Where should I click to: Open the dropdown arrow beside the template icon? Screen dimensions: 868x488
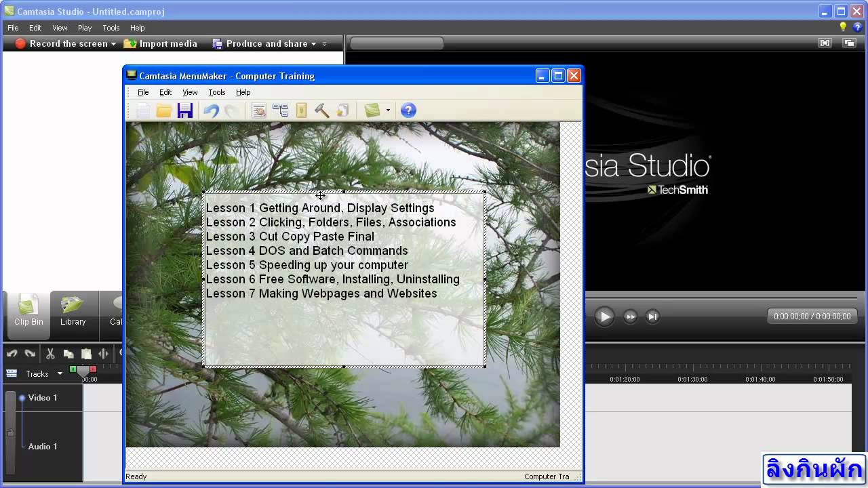pyautogui.click(x=388, y=110)
